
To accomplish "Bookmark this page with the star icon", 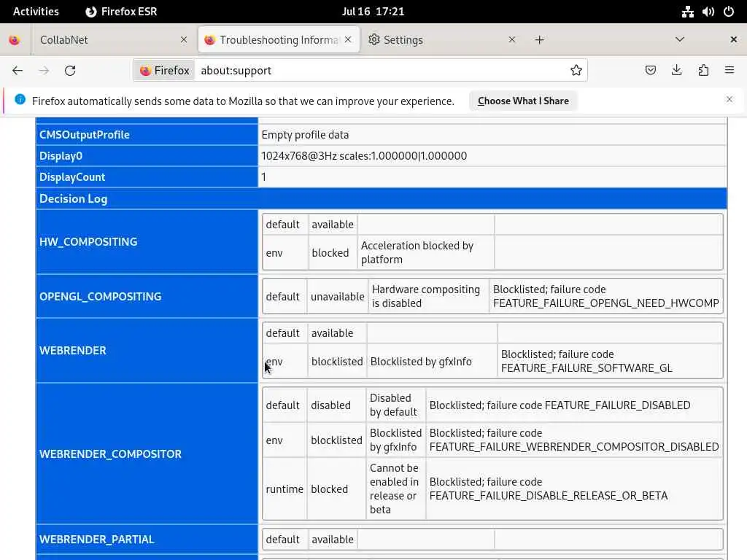I will point(576,71).
